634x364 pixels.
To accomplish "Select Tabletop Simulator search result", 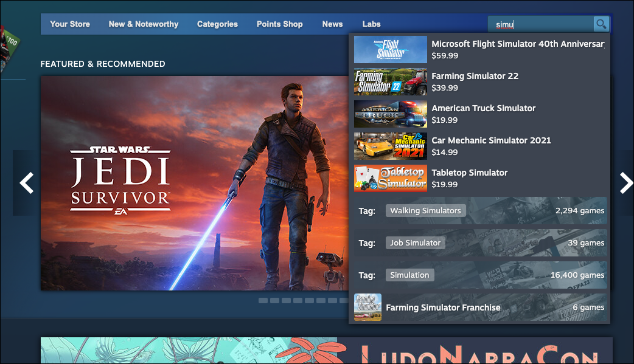I will (480, 178).
